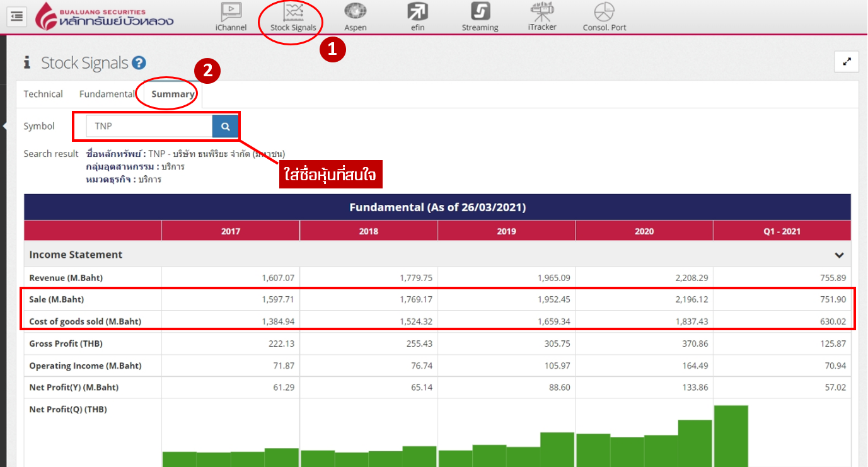The image size is (868, 467).
Task: Launch efin application
Action: [417, 17]
